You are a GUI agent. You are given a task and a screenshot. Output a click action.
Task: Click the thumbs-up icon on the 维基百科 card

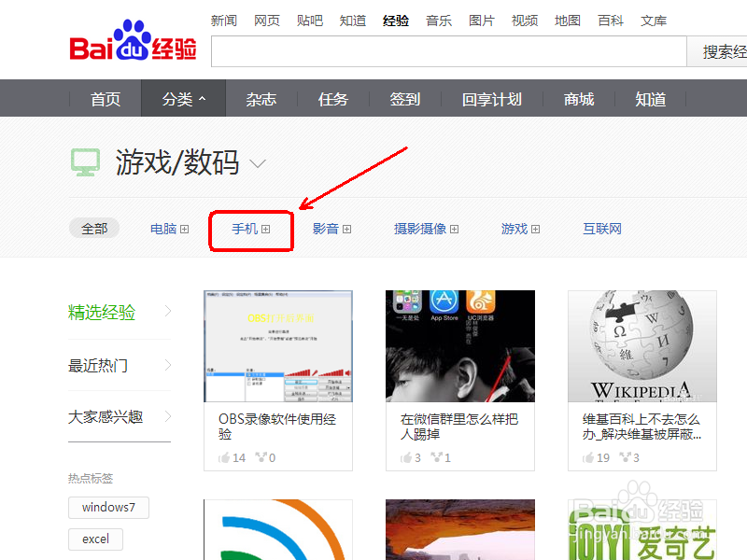coord(588,458)
